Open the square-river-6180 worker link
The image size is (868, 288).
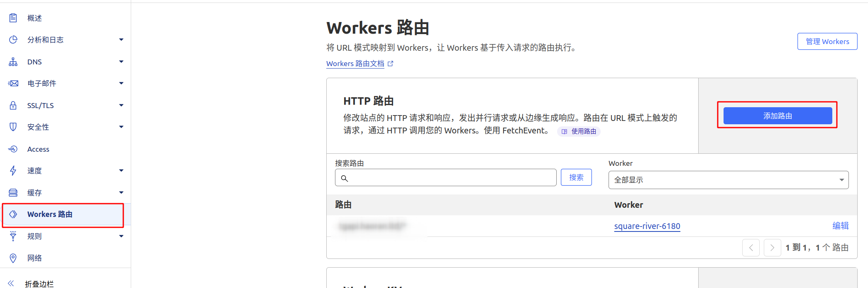(x=647, y=226)
